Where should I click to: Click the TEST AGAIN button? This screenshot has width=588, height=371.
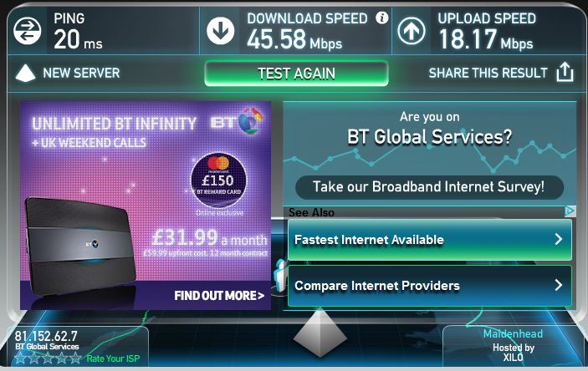click(x=296, y=74)
